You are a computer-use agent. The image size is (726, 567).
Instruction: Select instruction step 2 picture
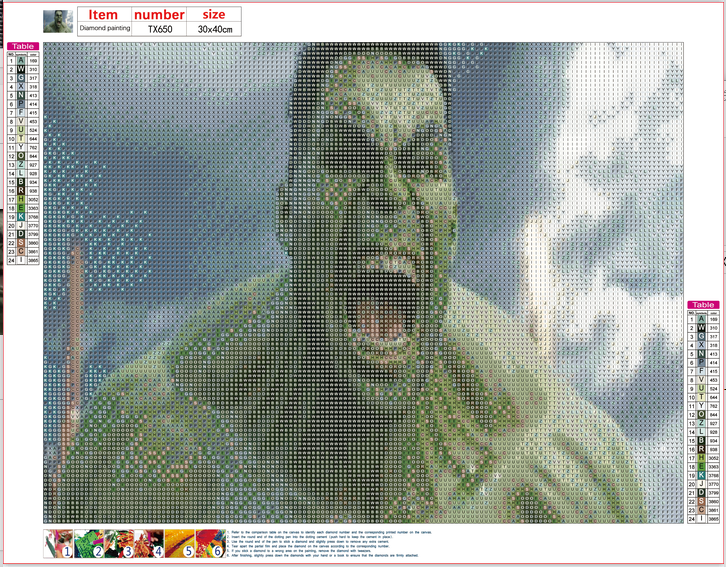88,545
